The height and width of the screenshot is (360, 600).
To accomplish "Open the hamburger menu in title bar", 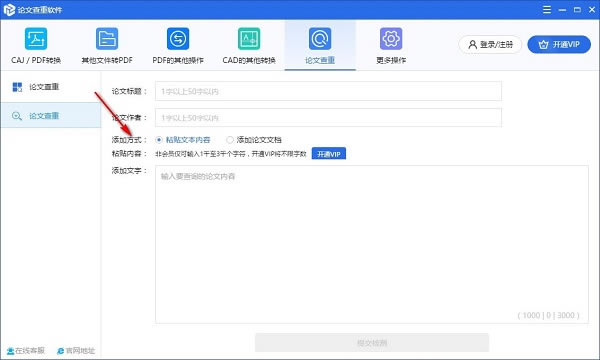I will (x=547, y=10).
